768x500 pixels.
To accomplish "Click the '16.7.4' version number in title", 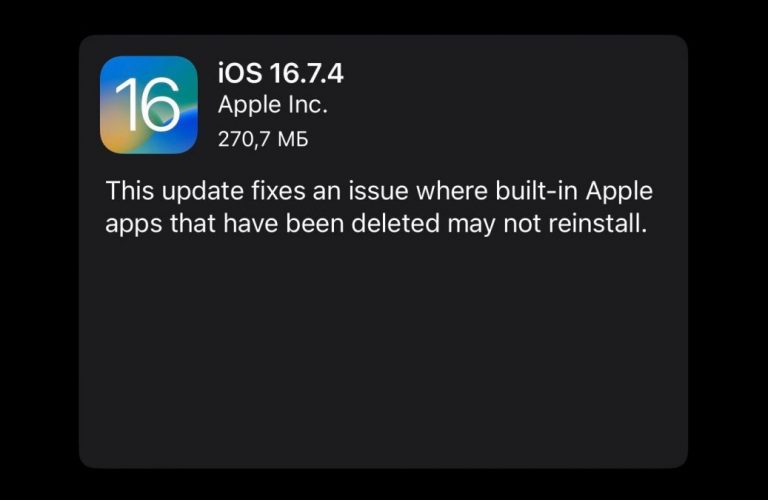I will (x=307, y=73).
